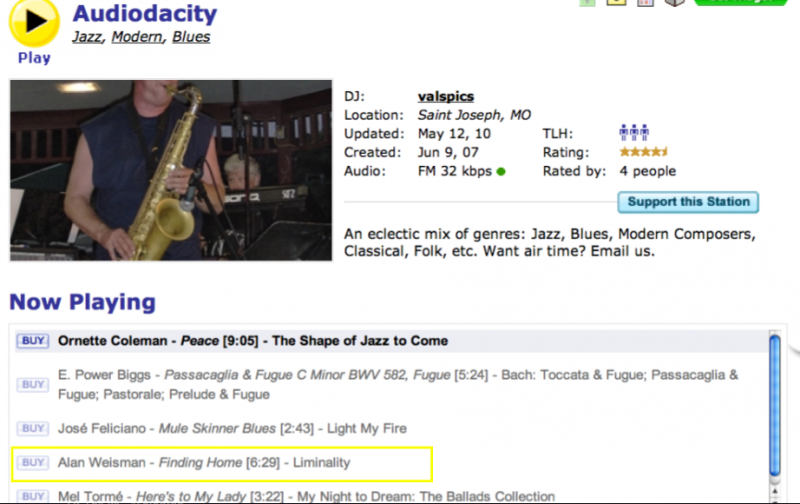Click BUY icon for Ornette Coleman track
Viewport: 800px width, 504px height.
(x=33, y=341)
